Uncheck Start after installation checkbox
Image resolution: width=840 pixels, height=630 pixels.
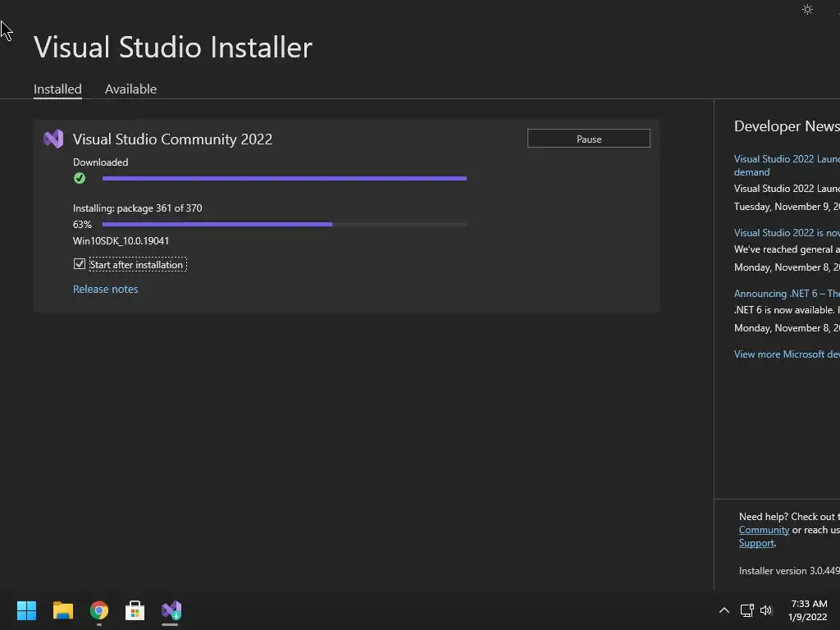[80, 264]
